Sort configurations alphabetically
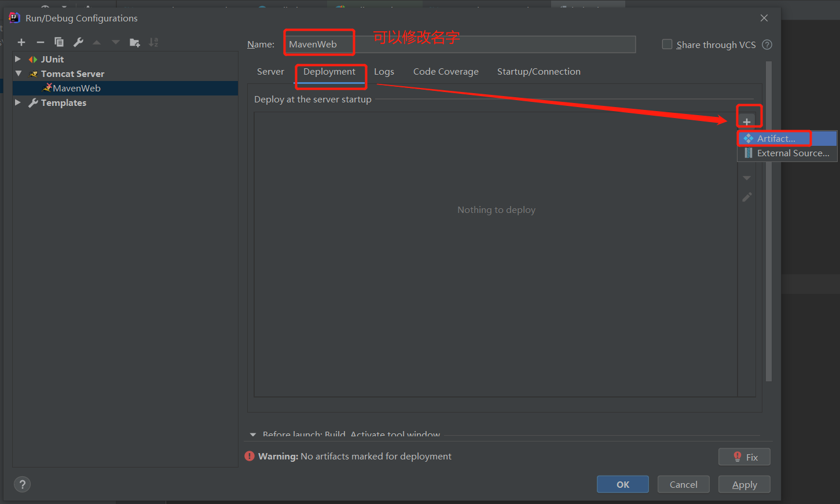This screenshot has width=840, height=504. point(153,42)
